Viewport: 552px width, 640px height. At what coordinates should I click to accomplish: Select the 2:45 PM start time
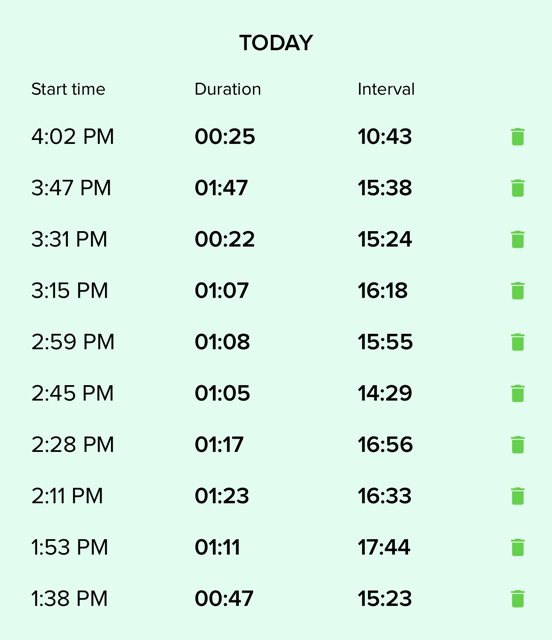[x=72, y=393]
